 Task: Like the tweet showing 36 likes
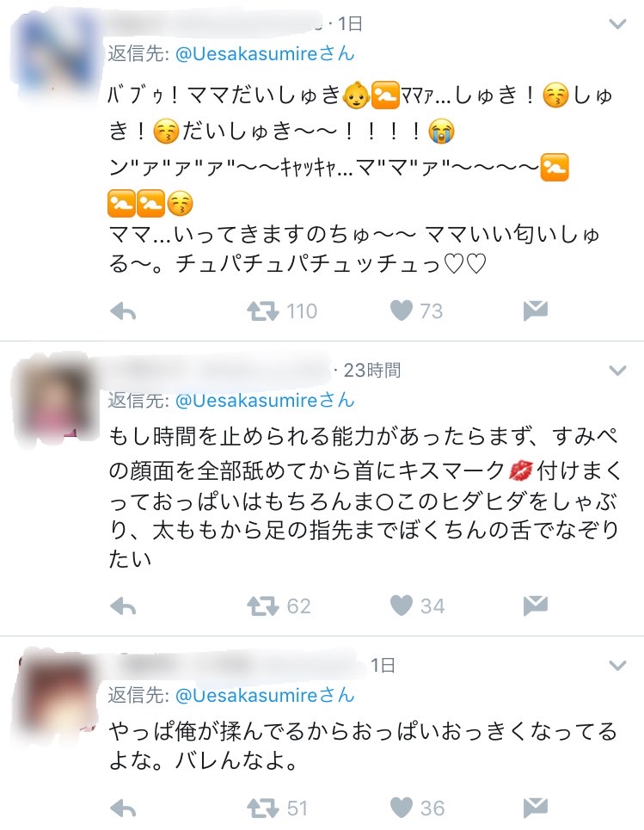402,808
